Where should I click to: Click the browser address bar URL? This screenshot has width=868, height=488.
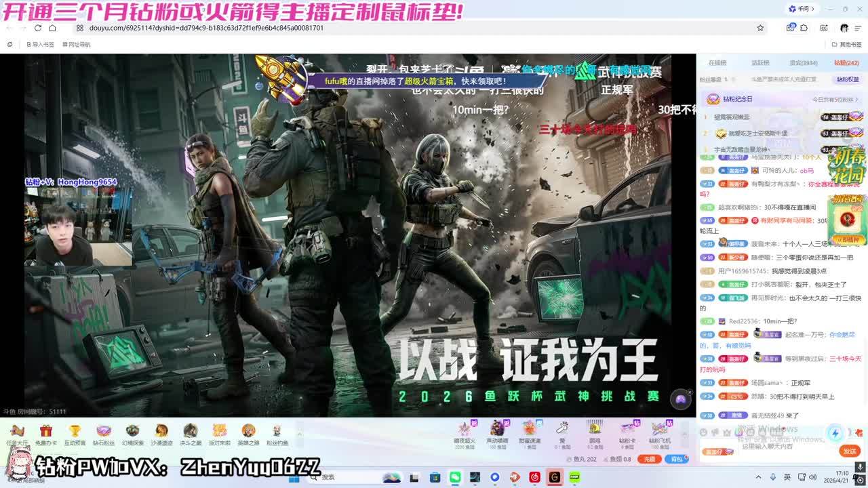pyautogui.click(x=206, y=28)
